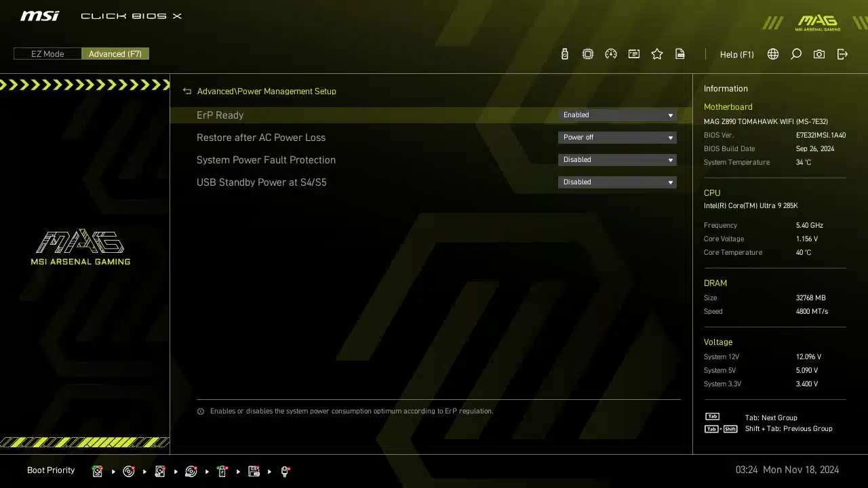Select the floppy disk Boot Priority icon
The height and width of the screenshot is (488, 868).
(254, 471)
